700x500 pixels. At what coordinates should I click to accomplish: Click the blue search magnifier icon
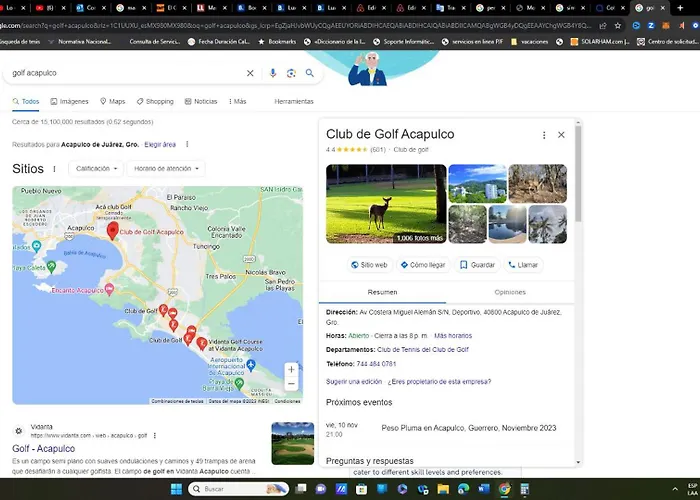click(x=310, y=73)
